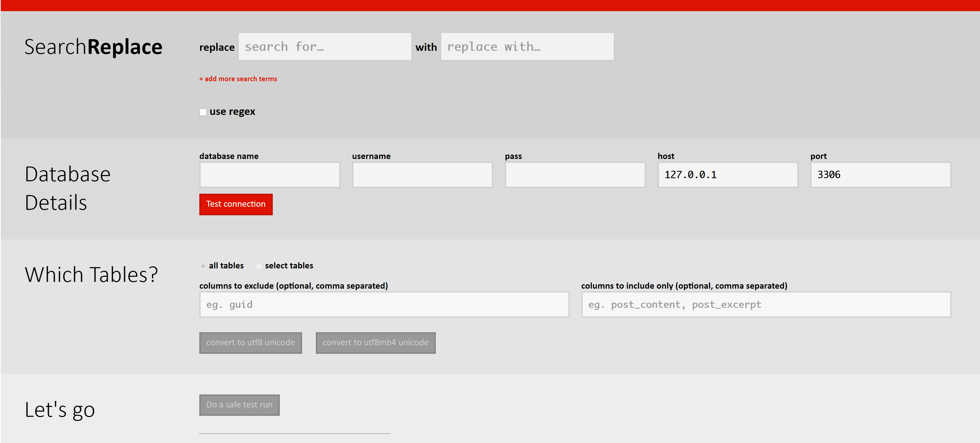This screenshot has height=443, width=980.
Task: Click the columns to exclude field
Action: 384,304
